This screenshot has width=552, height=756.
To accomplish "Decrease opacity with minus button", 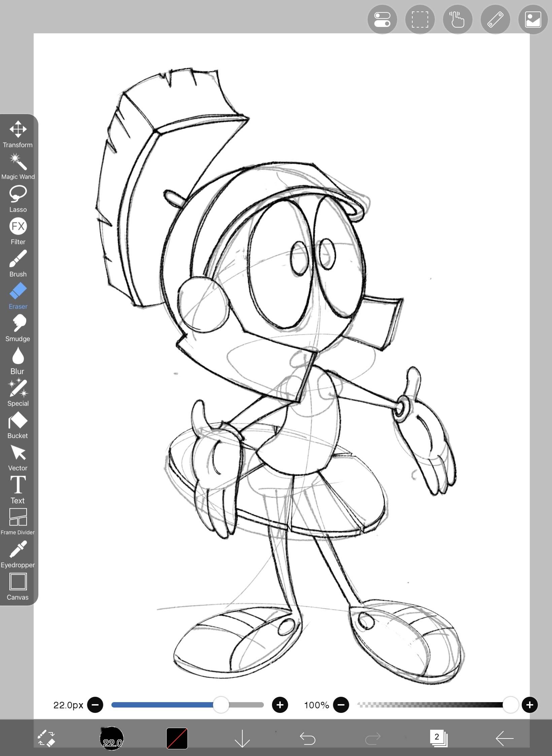I will point(341,705).
